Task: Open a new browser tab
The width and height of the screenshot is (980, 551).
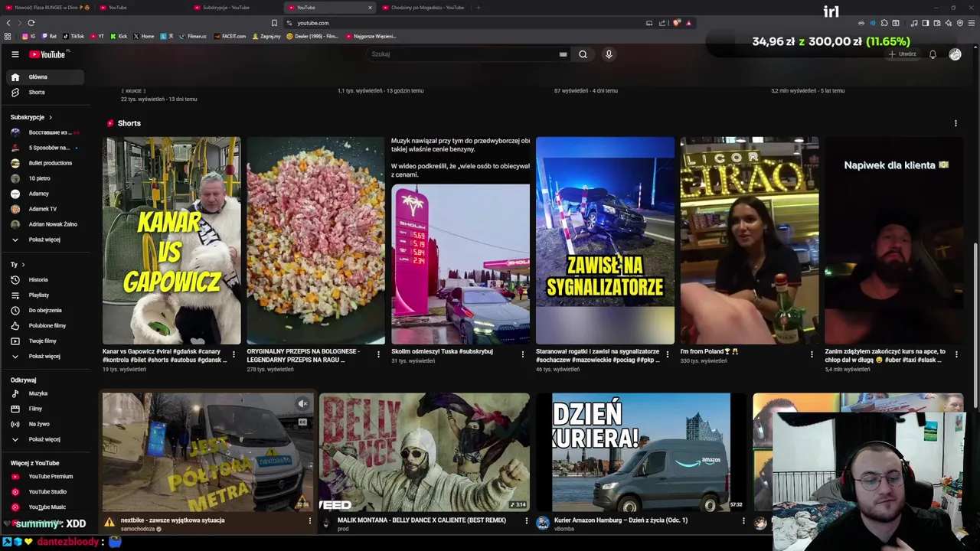Action: 479,8
